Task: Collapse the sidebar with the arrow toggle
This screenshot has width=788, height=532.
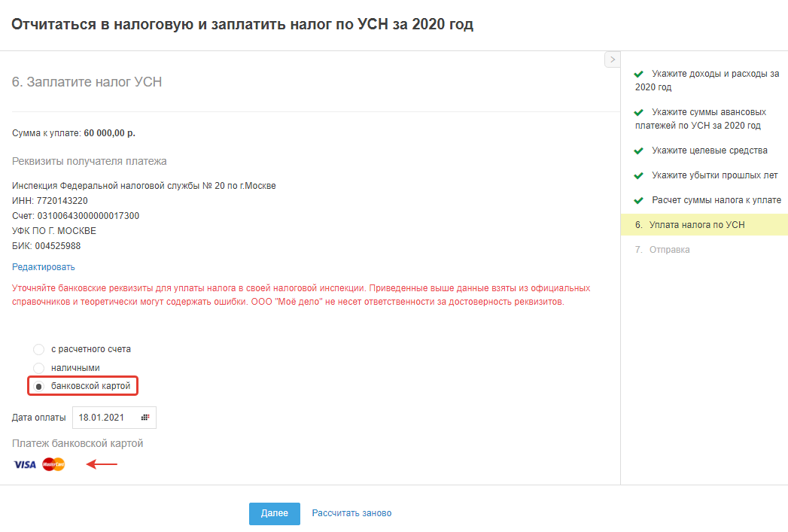Action: (x=612, y=59)
